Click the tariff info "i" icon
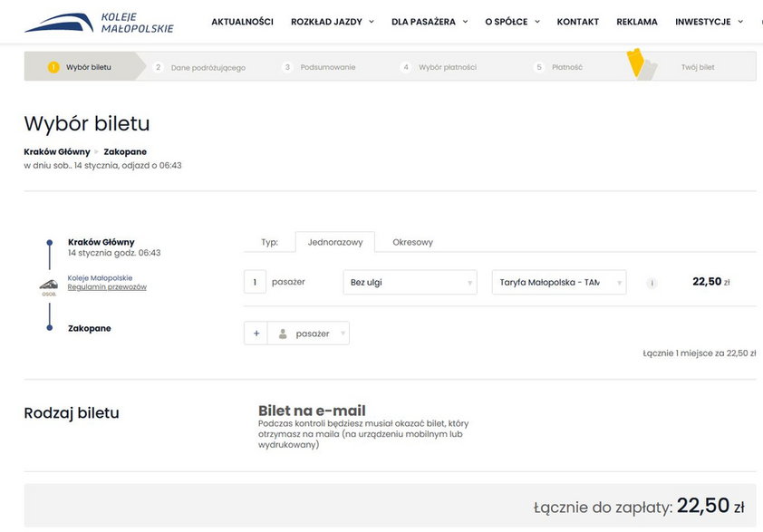This screenshot has width=763, height=532. [x=652, y=283]
